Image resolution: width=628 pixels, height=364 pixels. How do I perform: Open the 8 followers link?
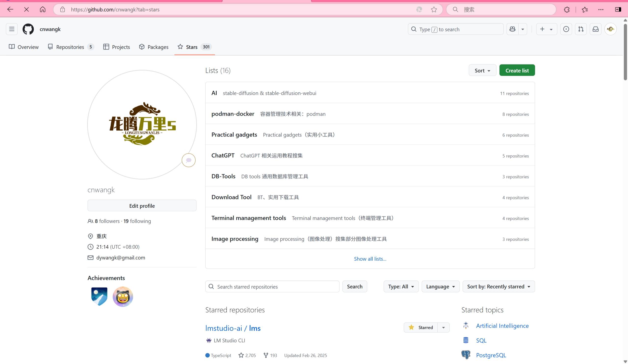click(x=107, y=221)
